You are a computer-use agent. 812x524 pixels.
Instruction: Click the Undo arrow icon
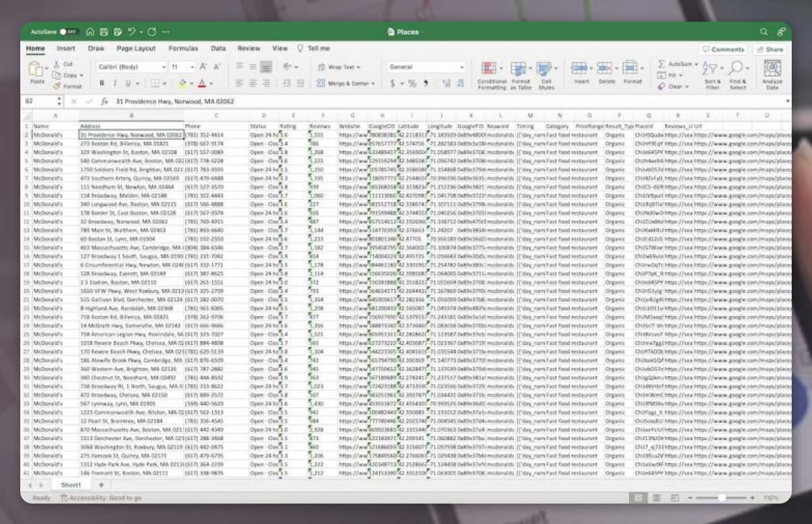point(132,32)
